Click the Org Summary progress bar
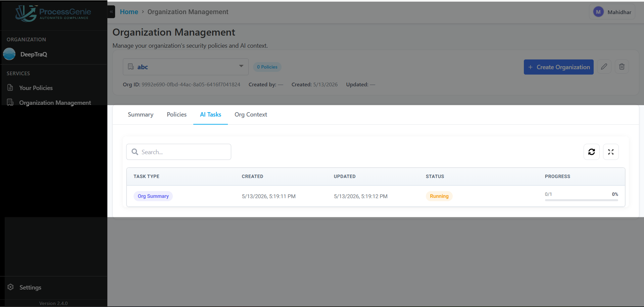 582,200
